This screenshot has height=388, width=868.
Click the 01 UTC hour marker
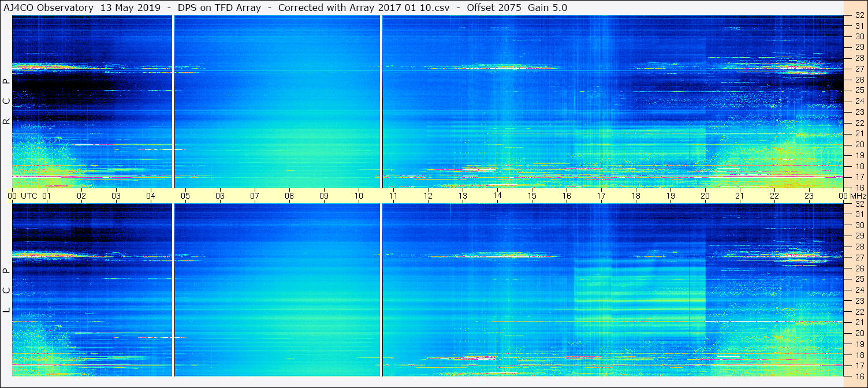(47, 196)
